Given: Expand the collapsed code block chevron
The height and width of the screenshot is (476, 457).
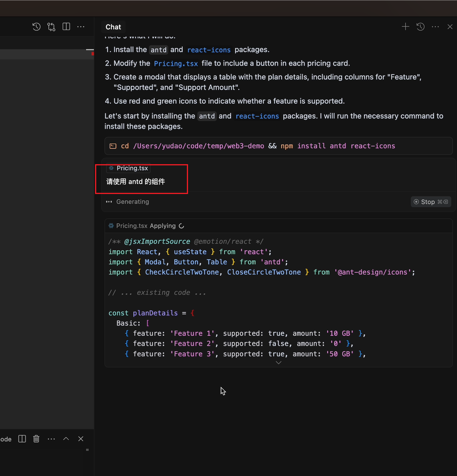Looking at the screenshot, I should (278, 363).
